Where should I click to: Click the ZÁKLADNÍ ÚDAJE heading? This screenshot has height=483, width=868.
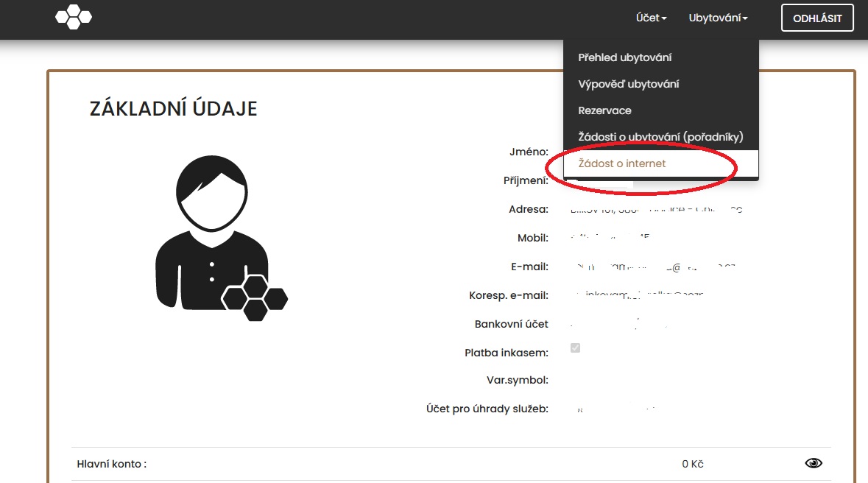pyautogui.click(x=173, y=108)
